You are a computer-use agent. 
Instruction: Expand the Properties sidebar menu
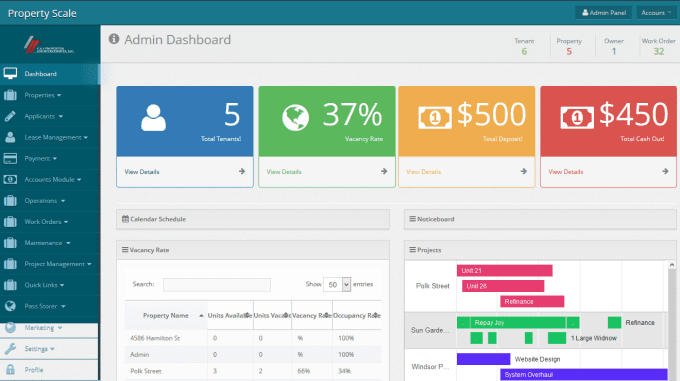click(x=42, y=95)
